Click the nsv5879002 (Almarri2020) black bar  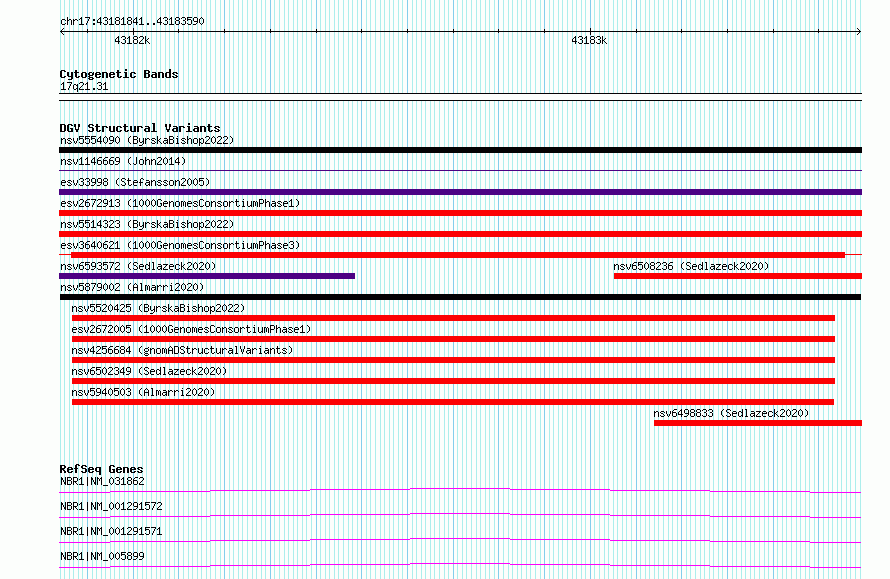pos(460,297)
